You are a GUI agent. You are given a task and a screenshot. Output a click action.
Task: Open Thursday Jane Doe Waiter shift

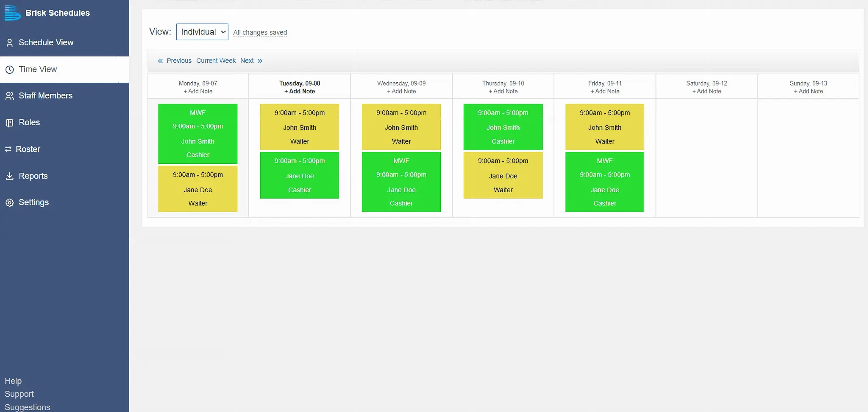[503, 175]
